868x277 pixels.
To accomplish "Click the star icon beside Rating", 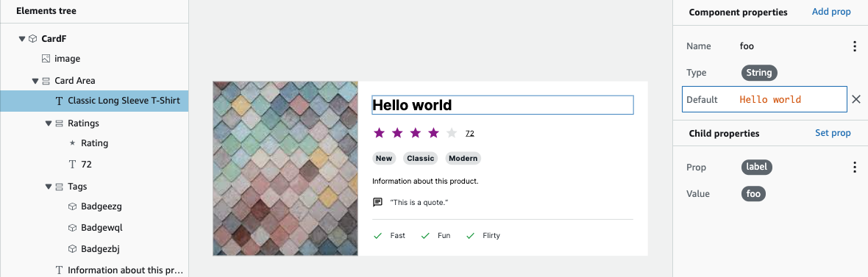I will [x=72, y=143].
